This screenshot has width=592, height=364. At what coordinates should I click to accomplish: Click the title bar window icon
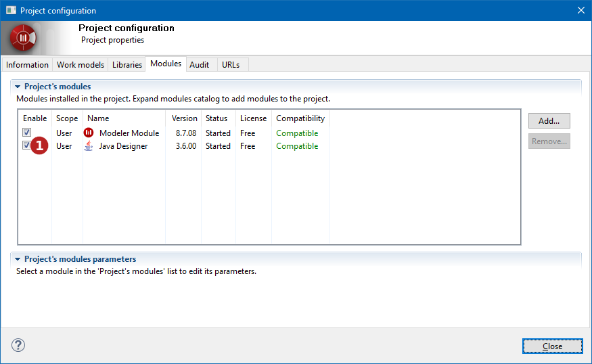11,10
